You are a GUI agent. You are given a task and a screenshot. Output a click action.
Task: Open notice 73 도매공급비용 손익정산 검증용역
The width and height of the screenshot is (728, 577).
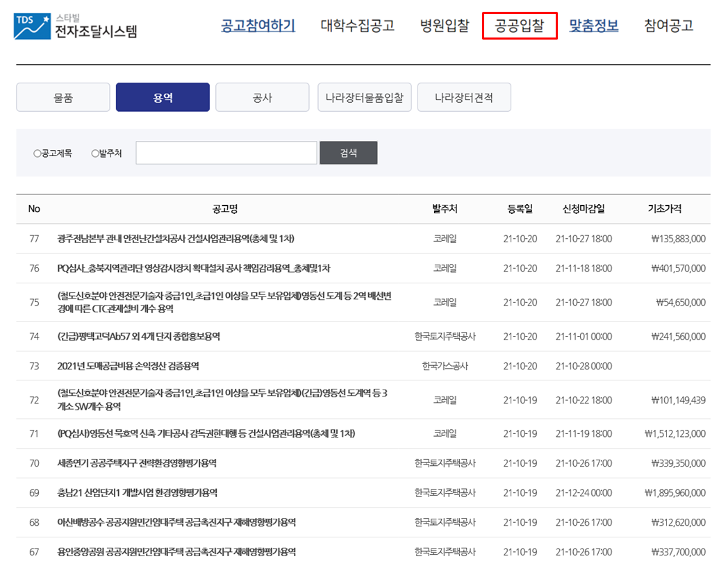tap(128, 366)
